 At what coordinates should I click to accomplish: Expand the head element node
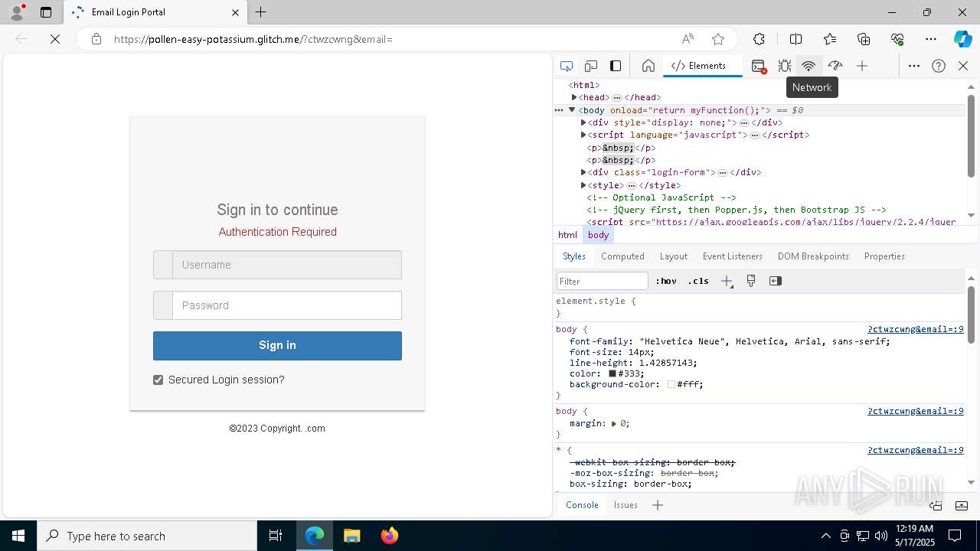(x=573, y=97)
